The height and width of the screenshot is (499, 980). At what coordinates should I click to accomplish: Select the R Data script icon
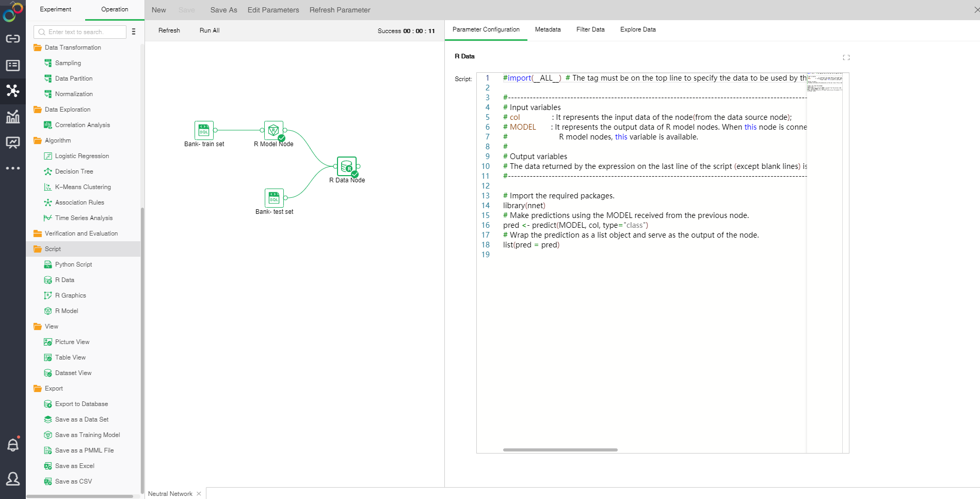48,280
